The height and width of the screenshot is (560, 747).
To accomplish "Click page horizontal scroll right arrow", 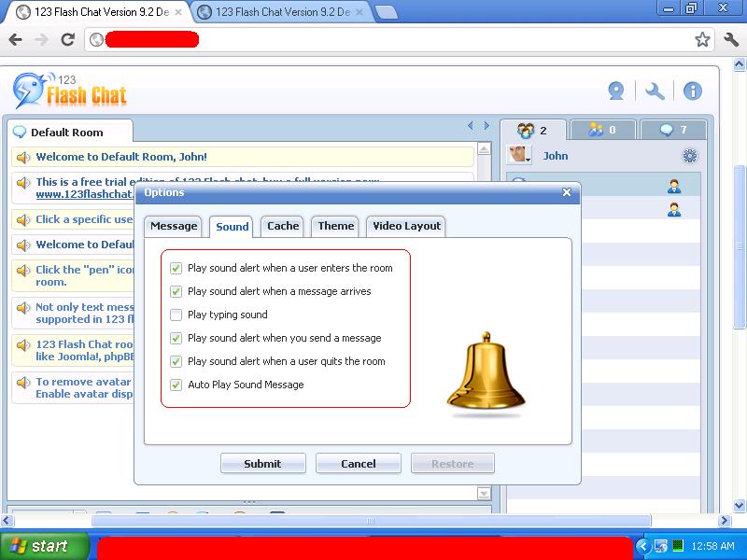I will (725, 521).
